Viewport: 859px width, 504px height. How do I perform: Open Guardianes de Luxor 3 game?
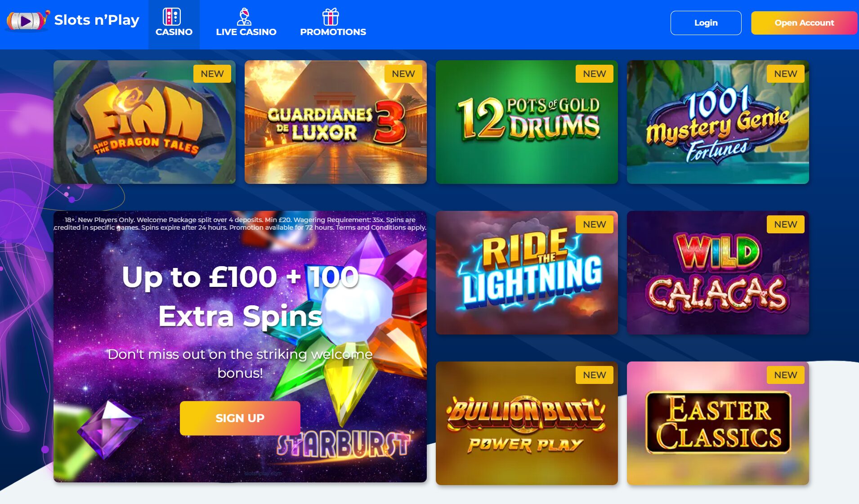coord(336,122)
